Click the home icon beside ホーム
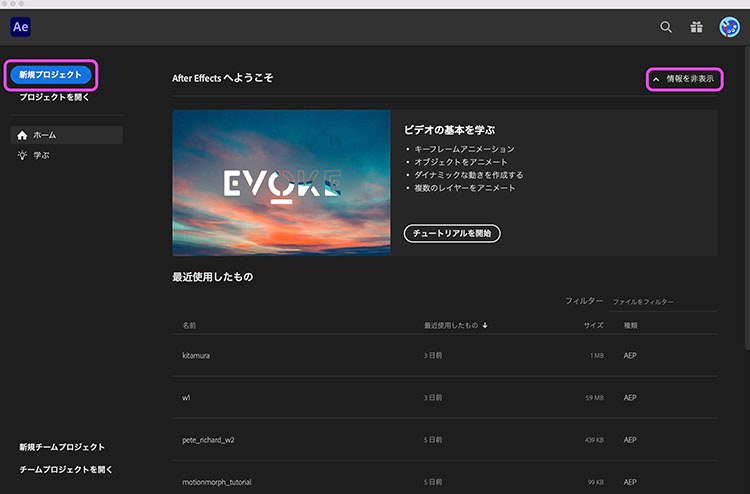750x494 pixels. 22,135
